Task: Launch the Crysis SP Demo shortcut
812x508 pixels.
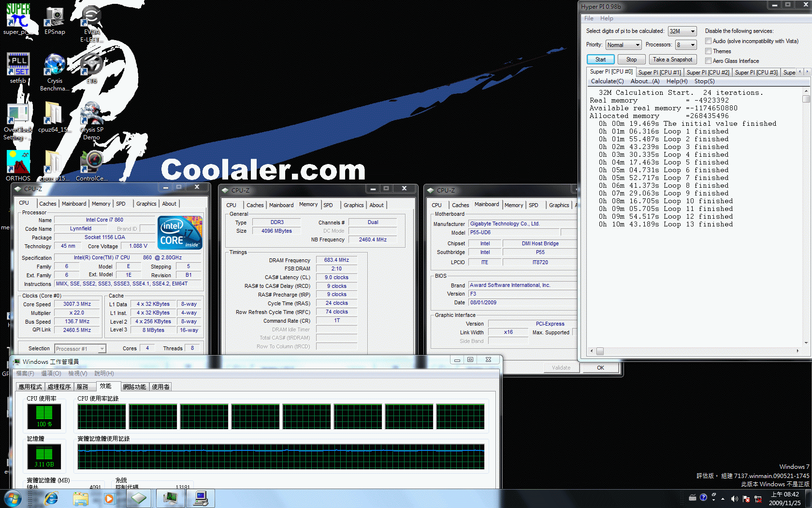Action: click(91, 121)
